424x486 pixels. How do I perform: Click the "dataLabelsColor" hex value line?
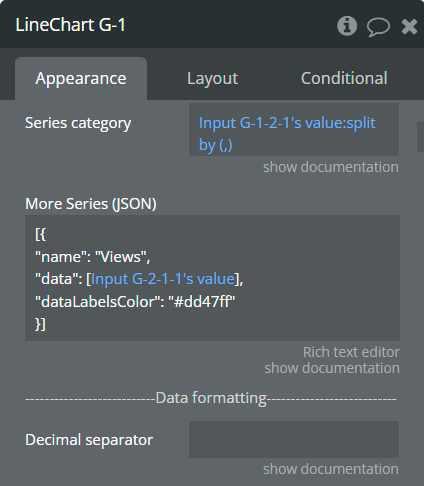135,302
